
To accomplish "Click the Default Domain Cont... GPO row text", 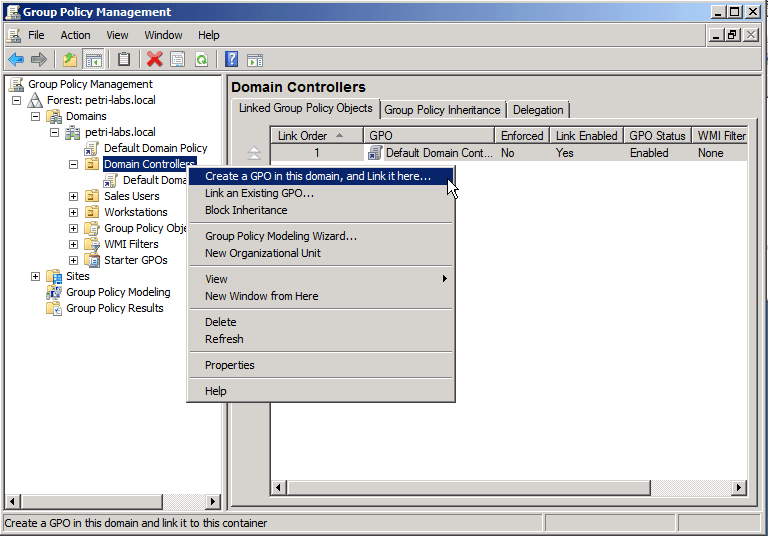I will point(439,153).
